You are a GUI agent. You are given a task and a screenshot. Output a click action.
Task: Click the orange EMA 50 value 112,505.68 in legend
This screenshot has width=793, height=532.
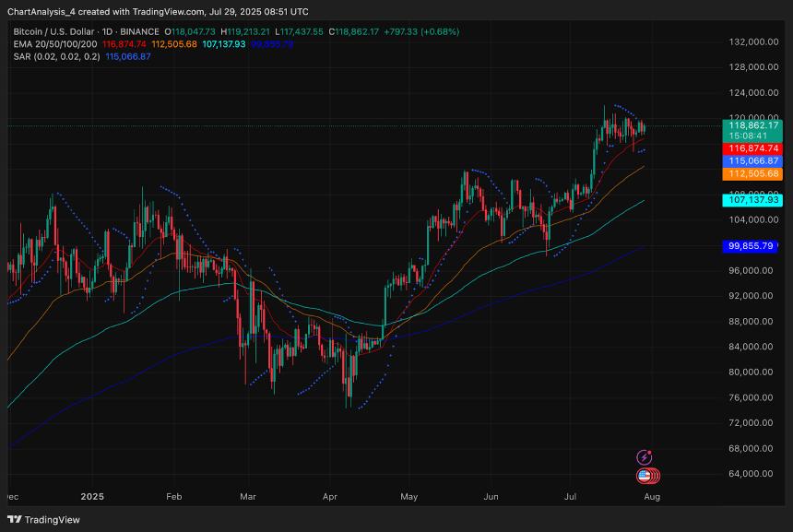(x=179, y=43)
